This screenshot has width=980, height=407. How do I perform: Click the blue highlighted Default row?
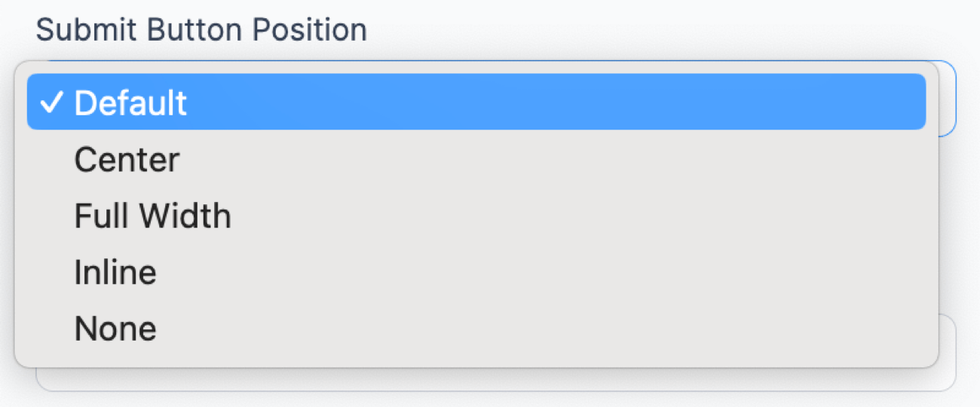coord(476,103)
